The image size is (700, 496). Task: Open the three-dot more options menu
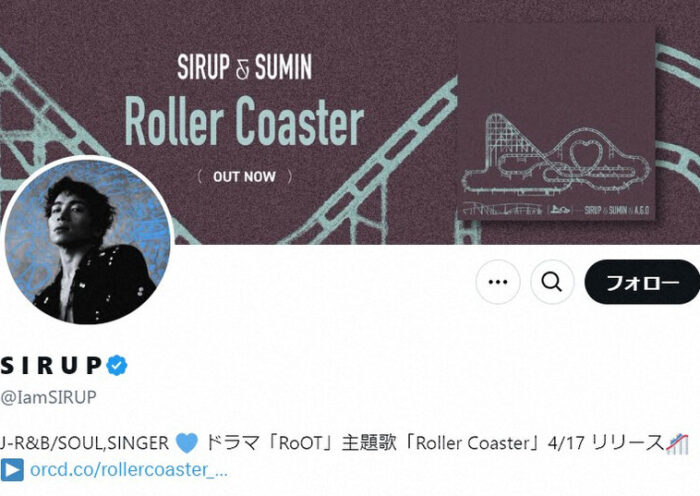498,282
